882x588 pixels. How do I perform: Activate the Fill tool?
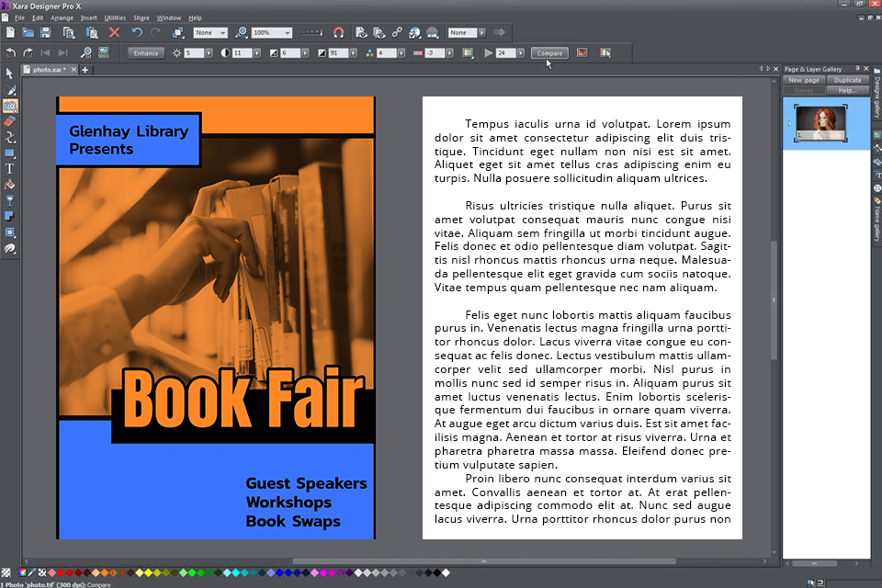(x=10, y=185)
